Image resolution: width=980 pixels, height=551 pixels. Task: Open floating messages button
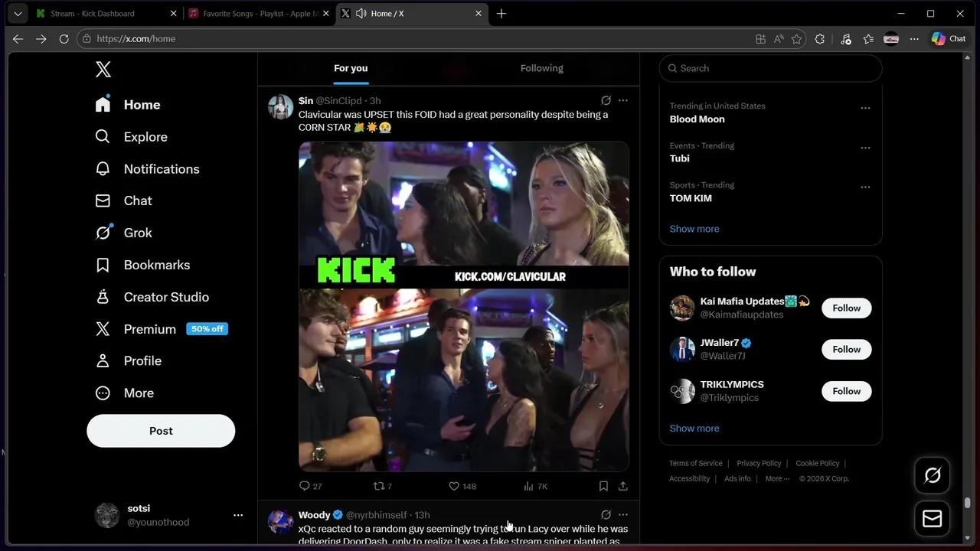pos(933,519)
